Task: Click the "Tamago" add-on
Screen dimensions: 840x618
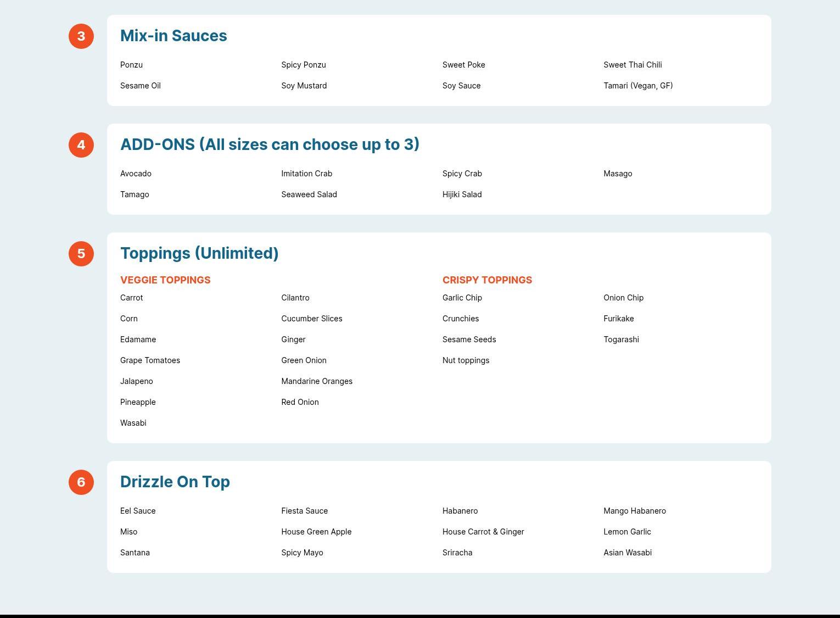Action: [135, 194]
